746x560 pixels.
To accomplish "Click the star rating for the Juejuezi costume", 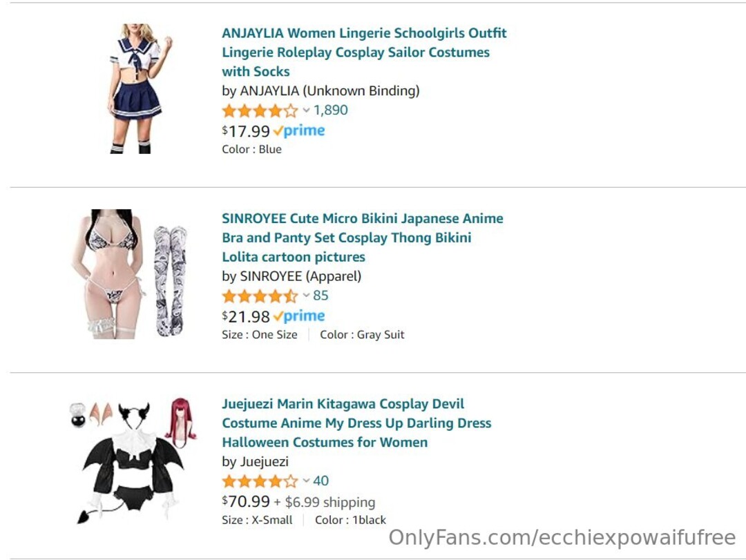I will pos(260,481).
